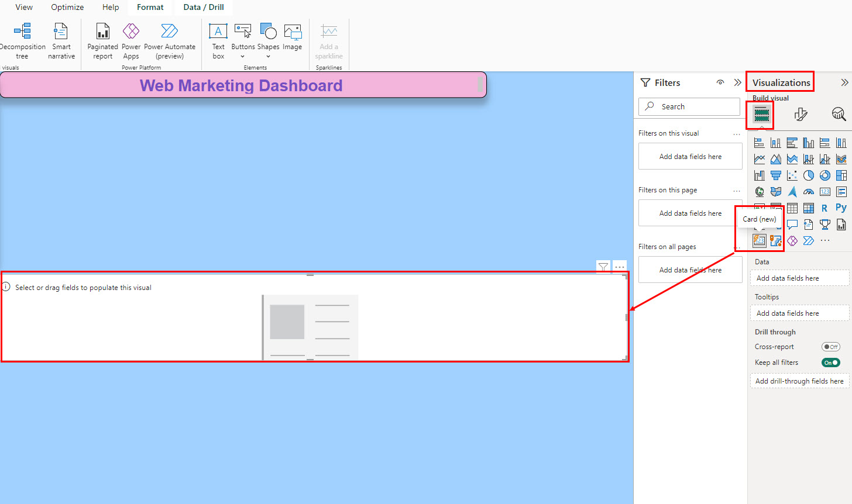
Task: Select the Build visual tab icon
Action: click(761, 114)
